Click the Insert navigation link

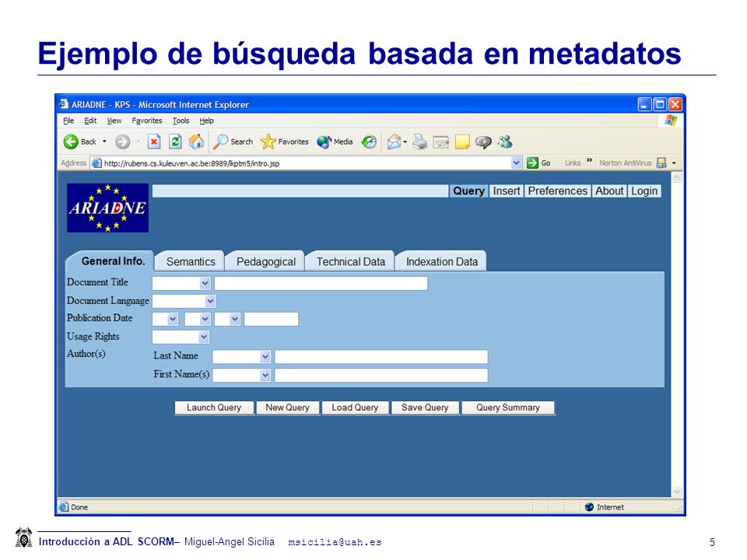pyautogui.click(x=507, y=191)
